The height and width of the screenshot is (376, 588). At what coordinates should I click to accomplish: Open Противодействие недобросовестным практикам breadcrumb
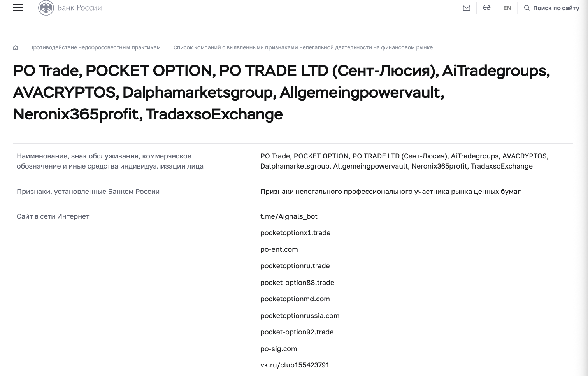tap(95, 47)
